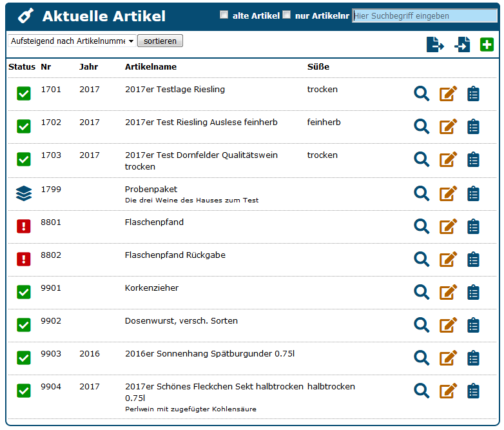Click article name Dosenwurst, versch. Sorten

point(181,321)
